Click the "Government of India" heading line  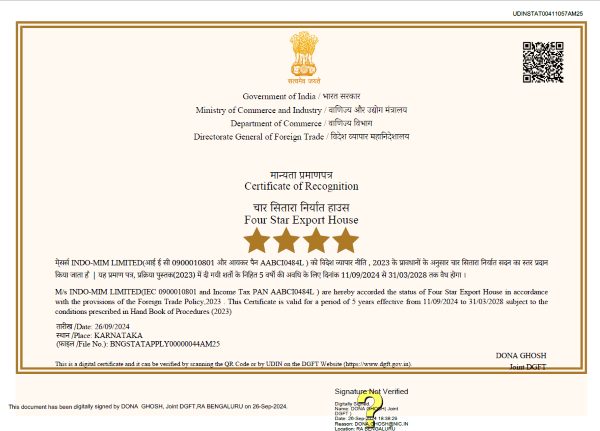click(301, 96)
